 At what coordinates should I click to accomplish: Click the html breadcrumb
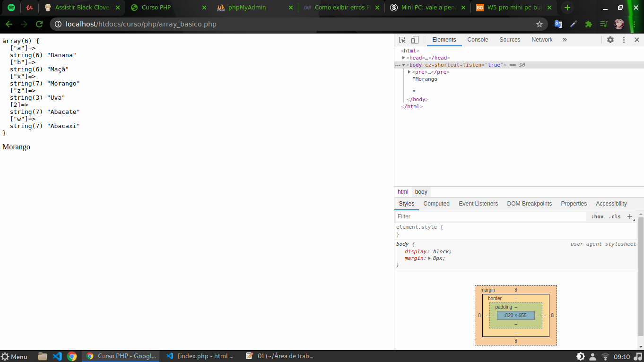pos(403,192)
